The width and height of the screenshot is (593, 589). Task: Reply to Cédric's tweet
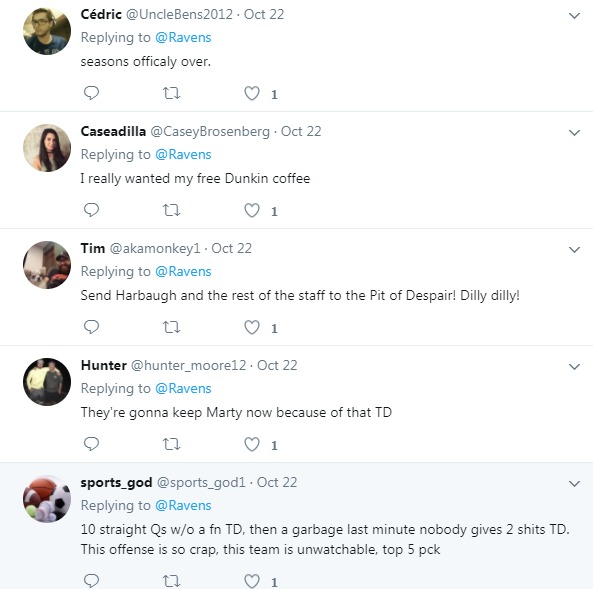click(x=91, y=93)
